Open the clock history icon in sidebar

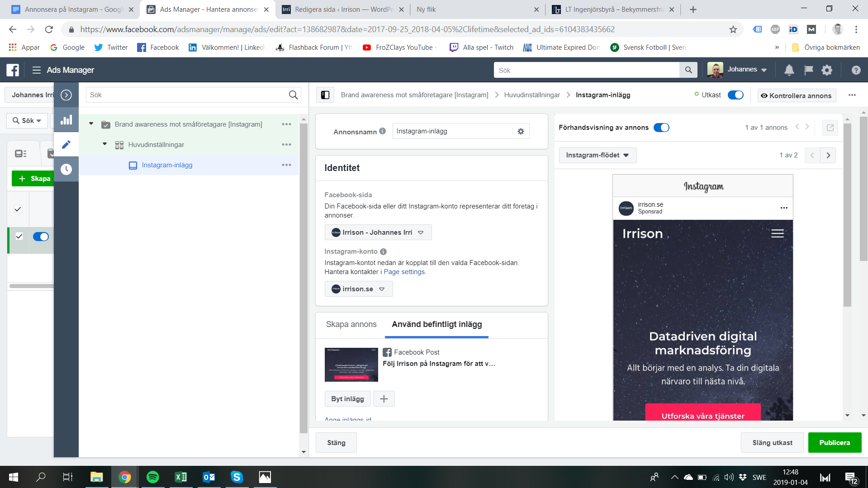pyautogui.click(x=66, y=169)
